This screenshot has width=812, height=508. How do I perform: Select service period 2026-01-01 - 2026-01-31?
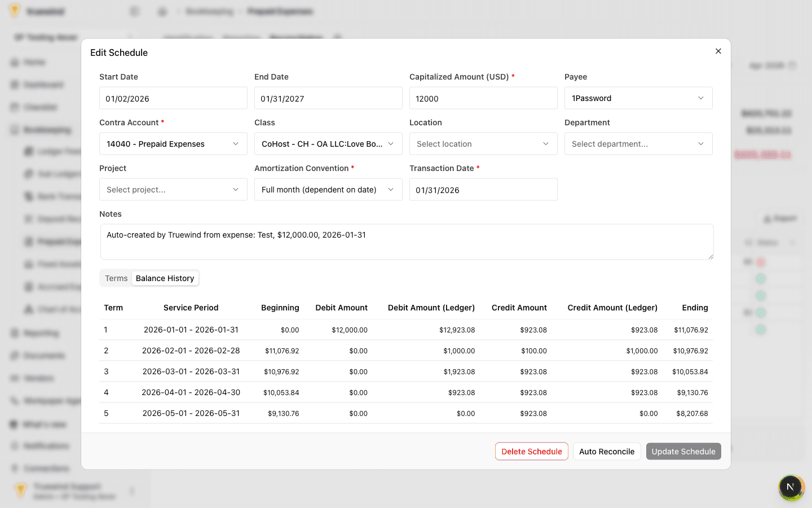click(191, 330)
